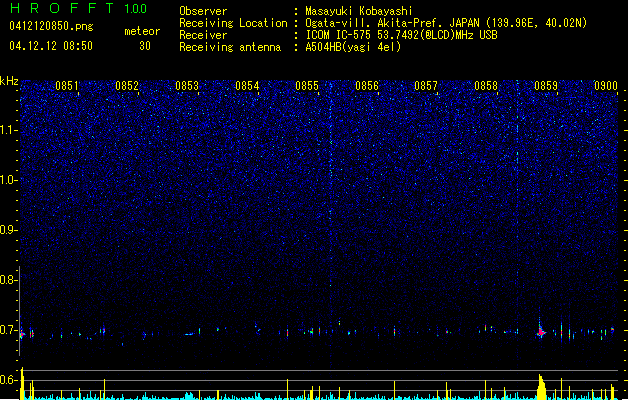Select the ICOM IC-575 receiver text
629x400 pixels.
tap(402, 35)
